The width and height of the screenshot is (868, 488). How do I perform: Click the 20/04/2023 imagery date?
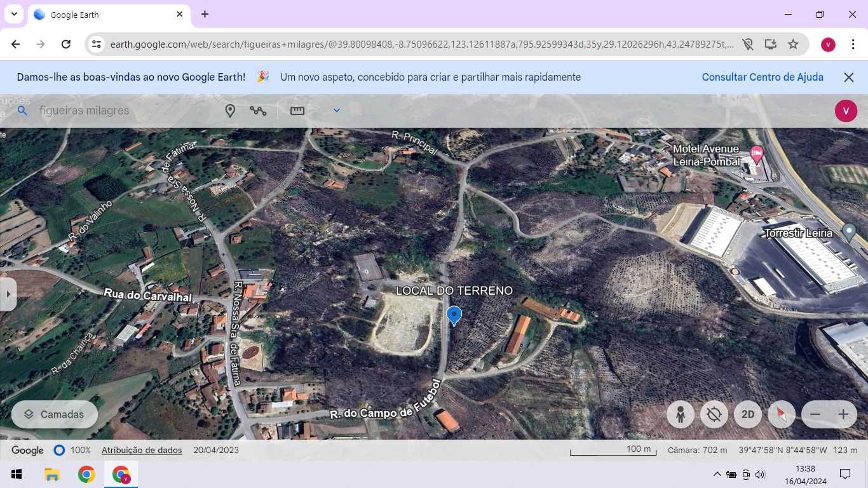(x=216, y=450)
